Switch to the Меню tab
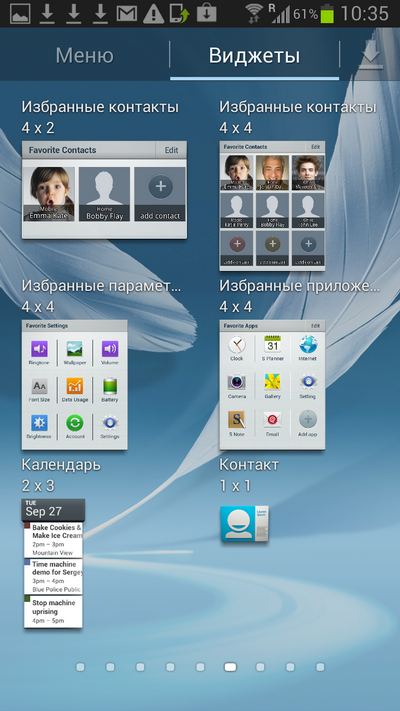The image size is (400, 711). [x=84, y=56]
